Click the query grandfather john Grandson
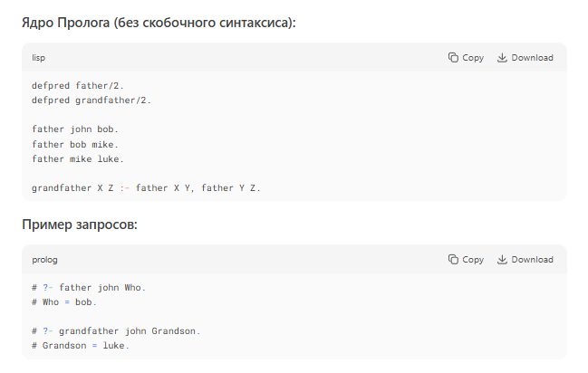588x373 pixels. pos(130,331)
